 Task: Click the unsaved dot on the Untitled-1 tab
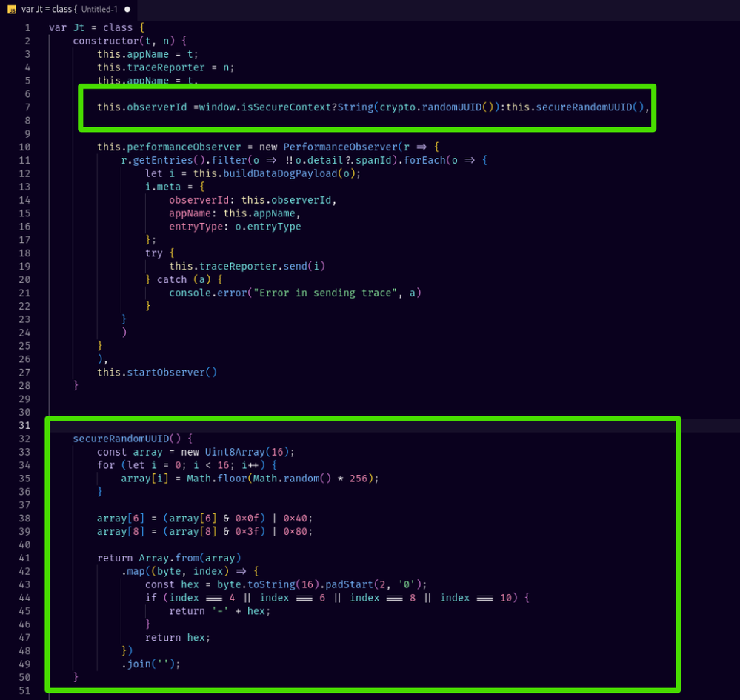tap(127, 10)
